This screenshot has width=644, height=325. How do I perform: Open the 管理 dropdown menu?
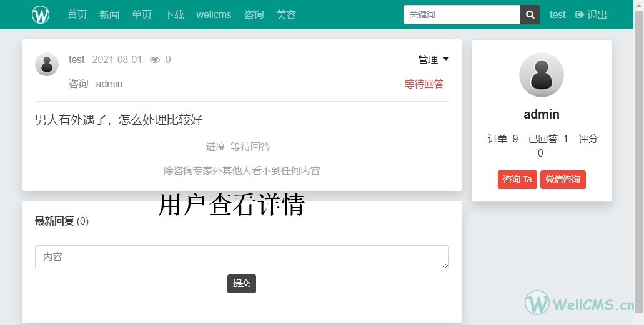point(433,59)
